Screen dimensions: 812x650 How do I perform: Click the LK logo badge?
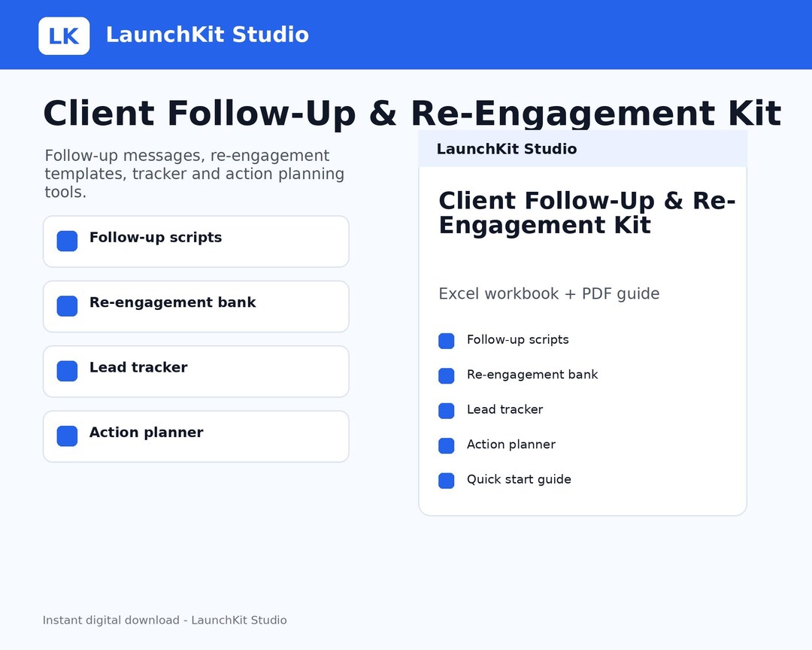click(x=64, y=36)
